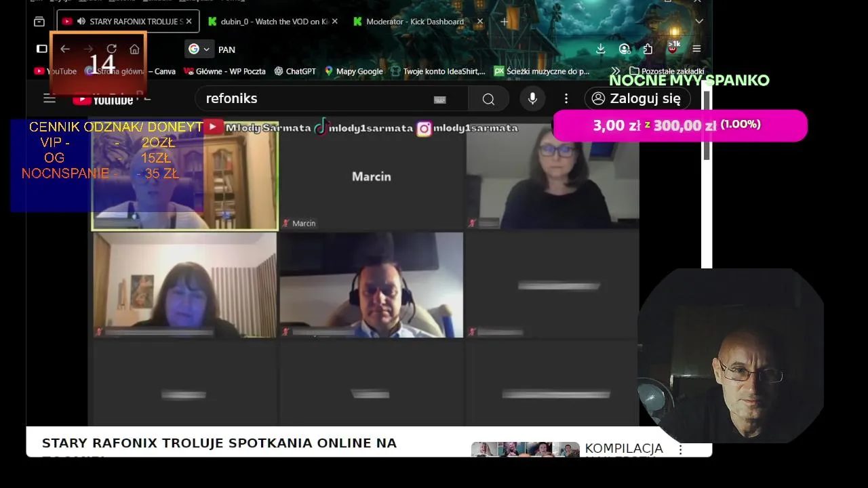Open the YouTube bookmark
This screenshot has width=868, height=488.
pos(56,71)
